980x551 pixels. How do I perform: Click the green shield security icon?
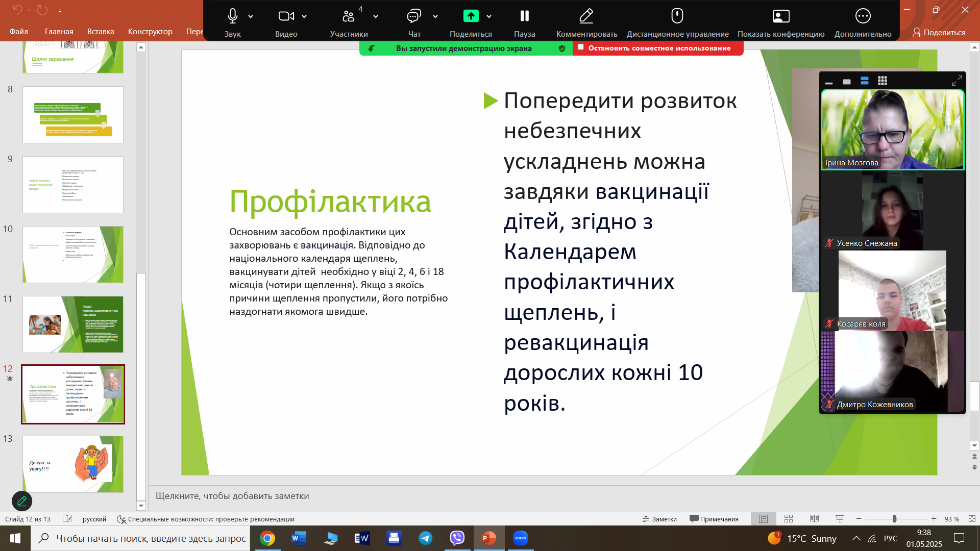[x=562, y=48]
